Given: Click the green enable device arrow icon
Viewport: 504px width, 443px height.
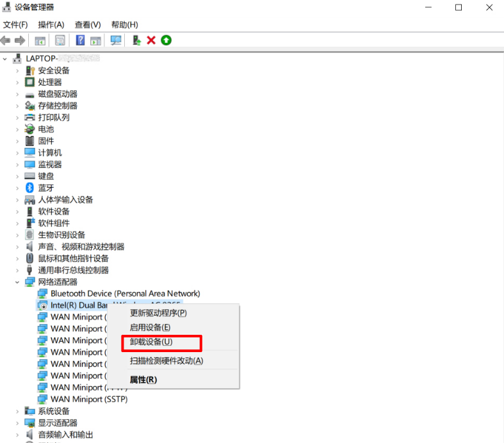Looking at the screenshot, I should click(166, 40).
